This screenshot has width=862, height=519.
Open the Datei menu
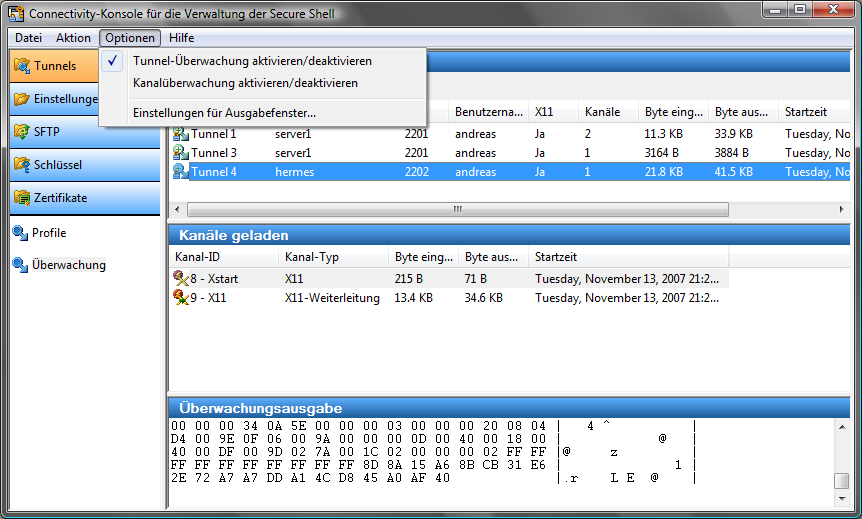[28, 38]
